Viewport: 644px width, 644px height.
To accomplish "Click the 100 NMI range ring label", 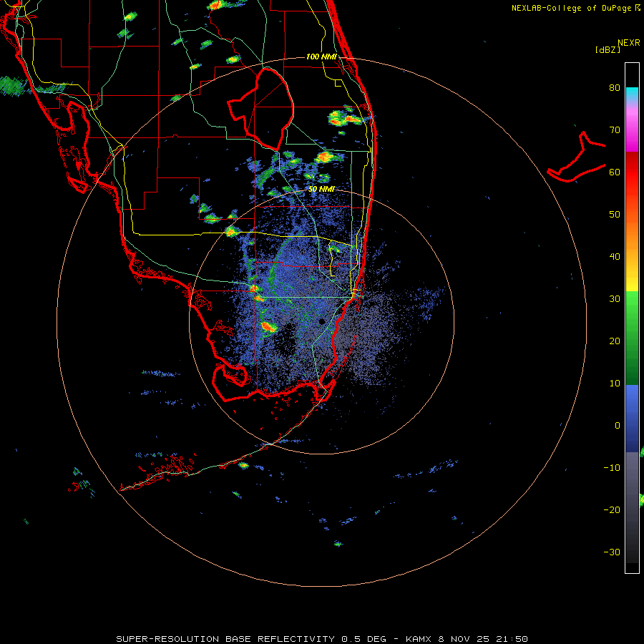I will [321, 57].
